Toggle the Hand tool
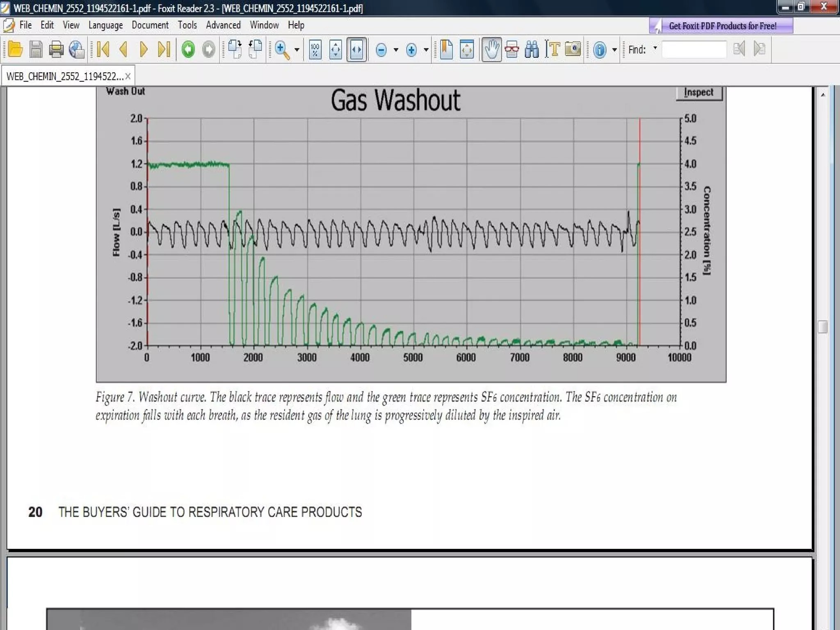The width and height of the screenshot is (840, 630). pos(491,50)
